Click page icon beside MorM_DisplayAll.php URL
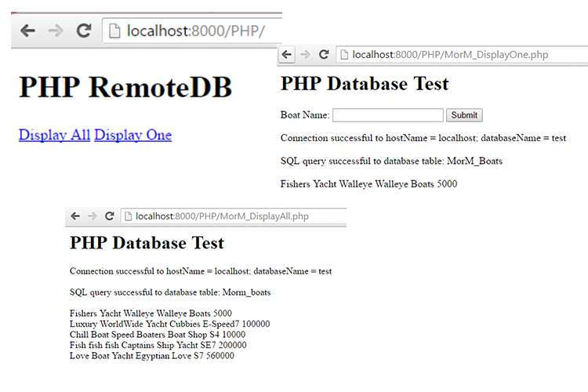 tap(128, 216)
